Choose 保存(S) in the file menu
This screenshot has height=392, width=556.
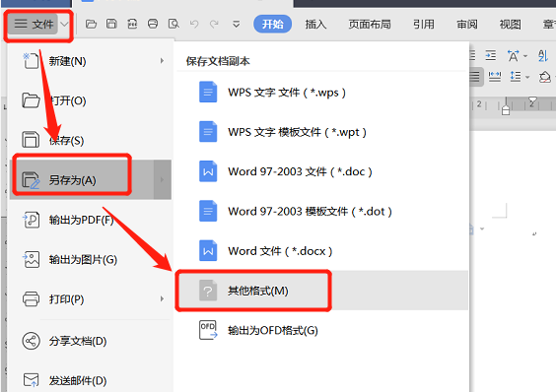[91, 141]
